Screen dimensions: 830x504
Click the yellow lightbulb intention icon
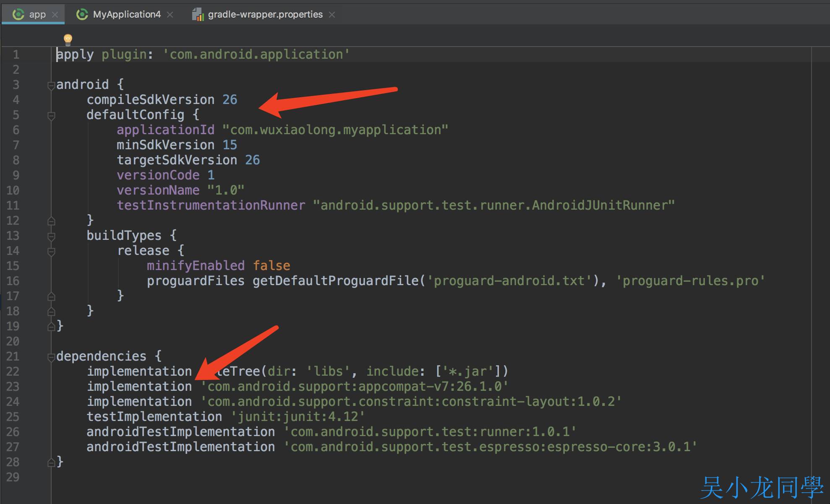point(68,39)
